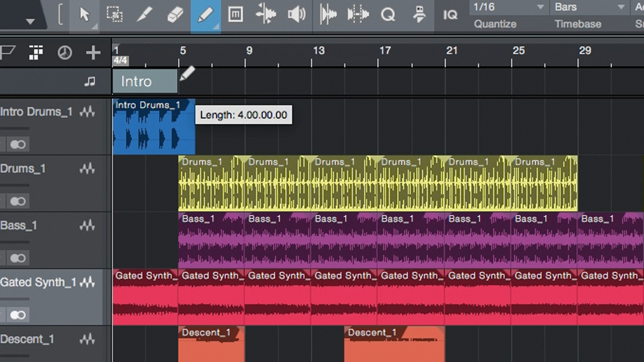Select the Bass_1 clip starting at bar 21

coord(478,240)
